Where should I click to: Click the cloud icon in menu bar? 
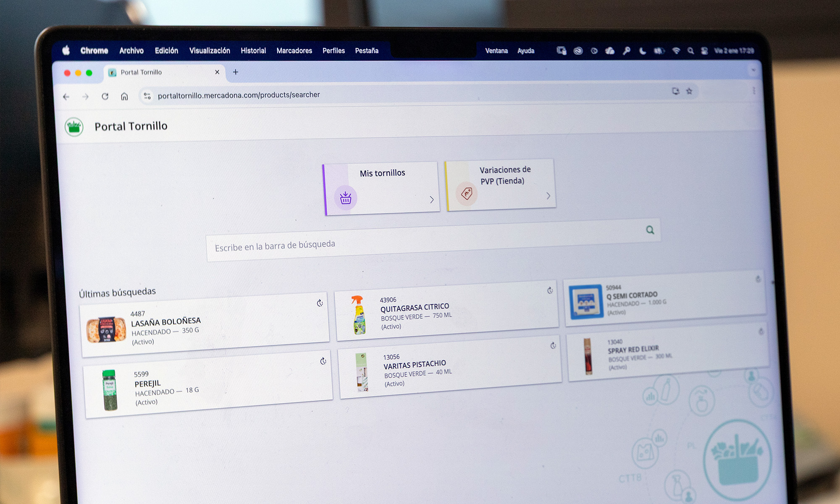610,51
